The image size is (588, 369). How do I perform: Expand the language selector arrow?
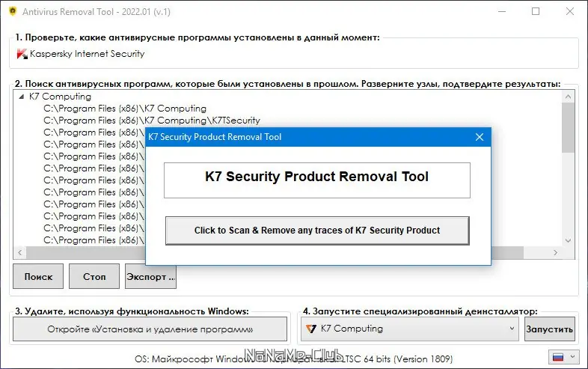572,356
